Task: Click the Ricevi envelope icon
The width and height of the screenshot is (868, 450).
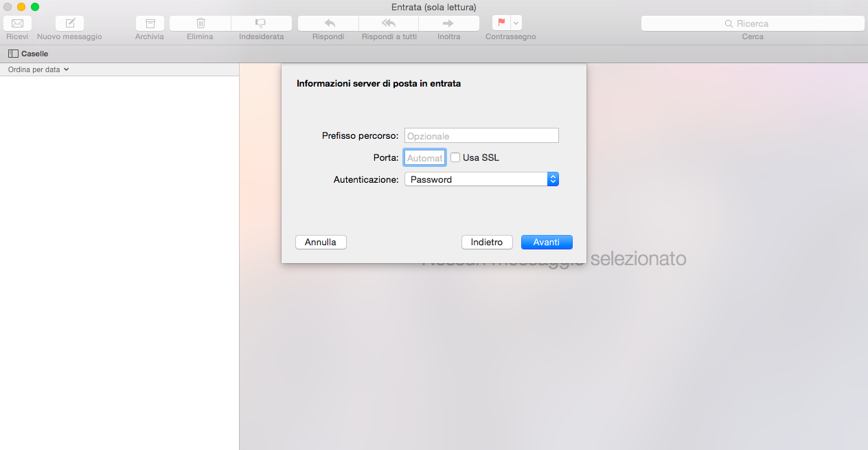Action: 17,23
